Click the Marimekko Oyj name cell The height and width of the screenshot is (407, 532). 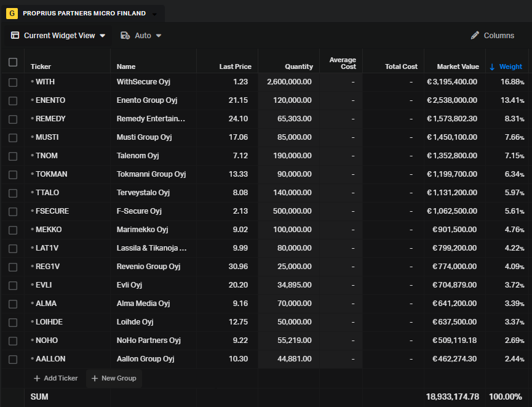coord(142,230)
